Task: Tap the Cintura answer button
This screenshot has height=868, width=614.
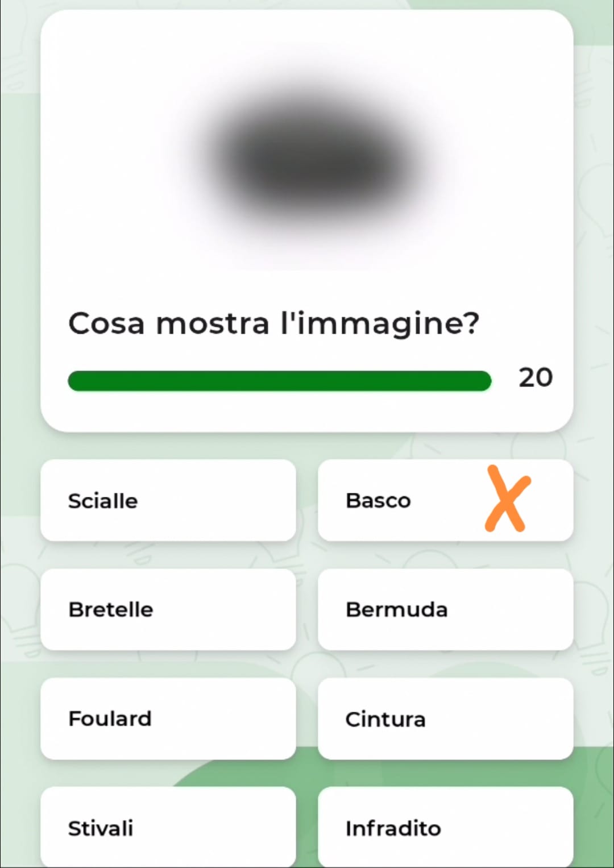Action: pyautogui.click(x=445, y=719)
